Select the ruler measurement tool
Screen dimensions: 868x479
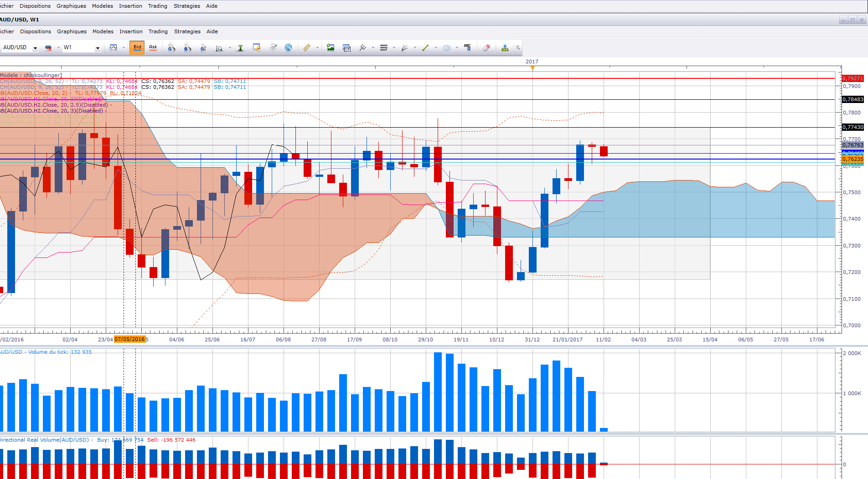[306, 47]
